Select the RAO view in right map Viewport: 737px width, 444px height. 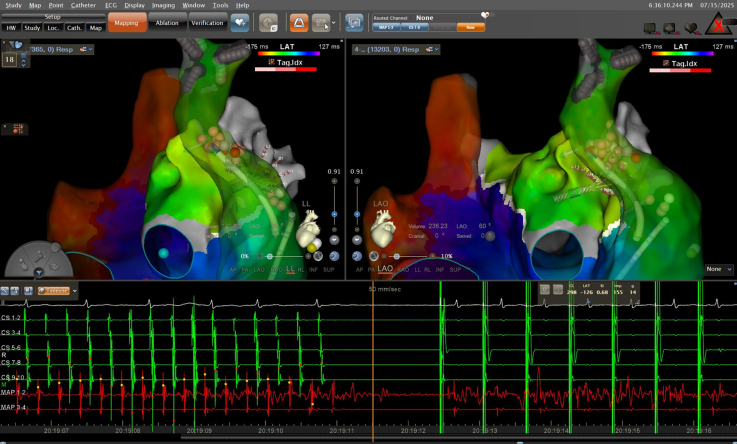[403, 270]
